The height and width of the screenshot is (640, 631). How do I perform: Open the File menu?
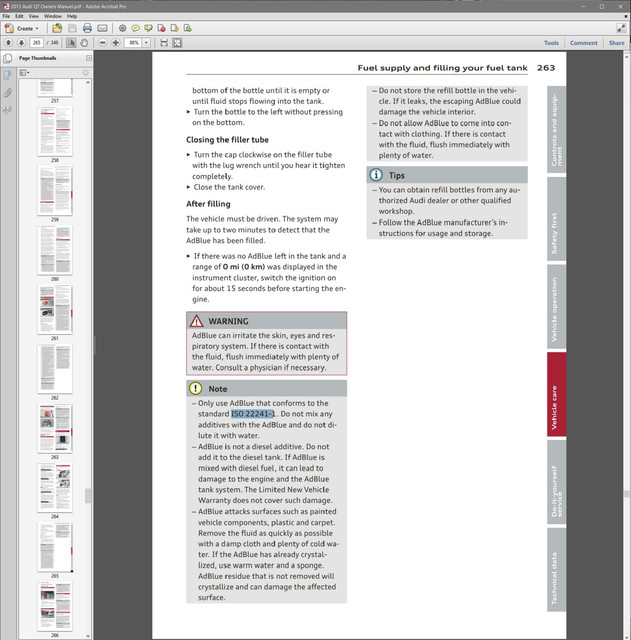[x=6, y=16]
